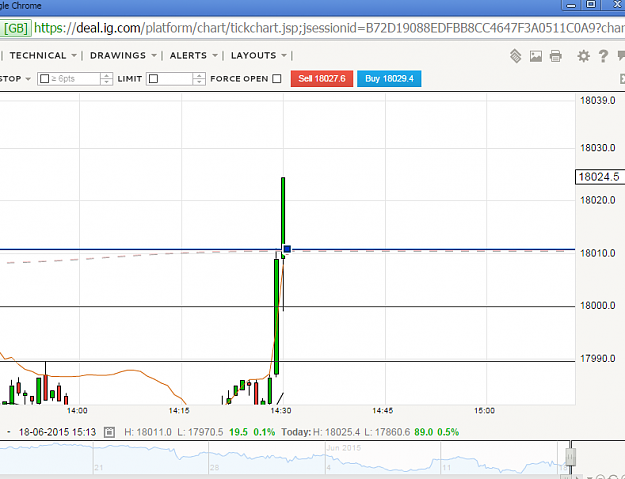Click the navigator range slider handle
This screenshot has width=625, height=479.
[571, 456]
